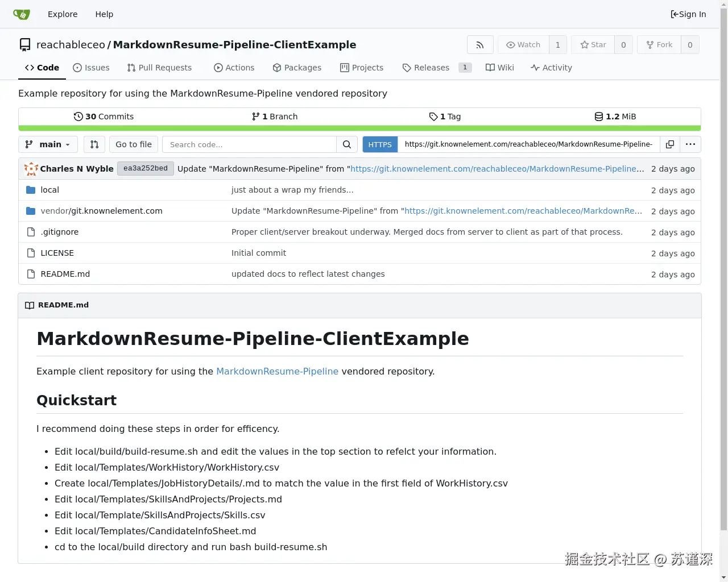Click the Gitea logo home icon
Screen dimensions: 728x582
(22, 14)
